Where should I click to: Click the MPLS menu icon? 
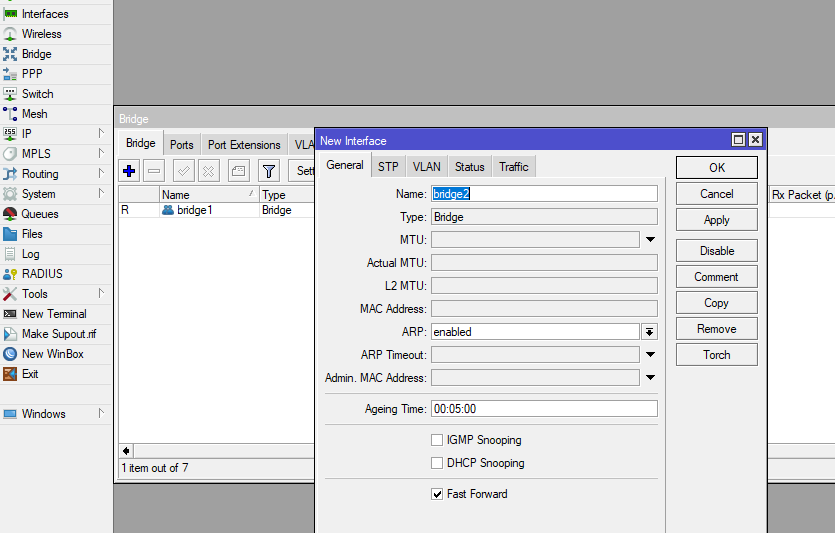[10, 154]
